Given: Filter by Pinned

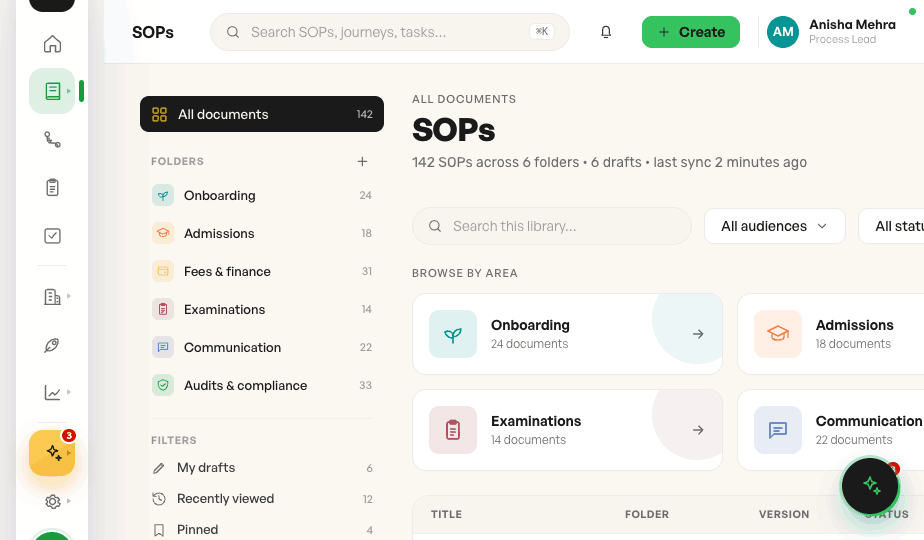Looking at the screenshot, I should point(262,530).
